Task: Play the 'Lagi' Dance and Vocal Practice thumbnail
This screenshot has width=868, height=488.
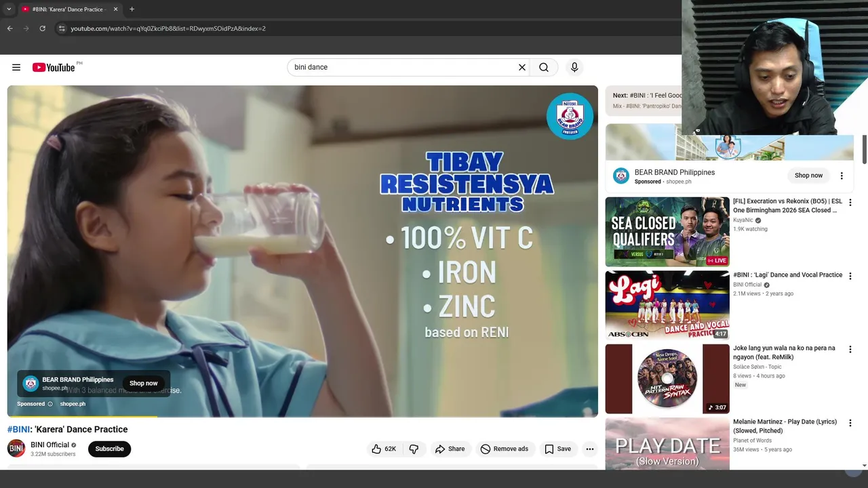Action: tap(667, 305)
